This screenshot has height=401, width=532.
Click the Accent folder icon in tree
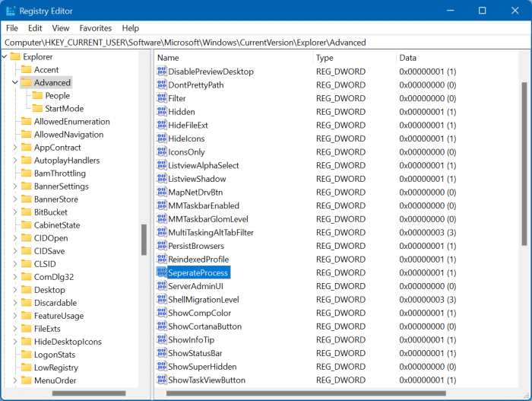[26, 70]
